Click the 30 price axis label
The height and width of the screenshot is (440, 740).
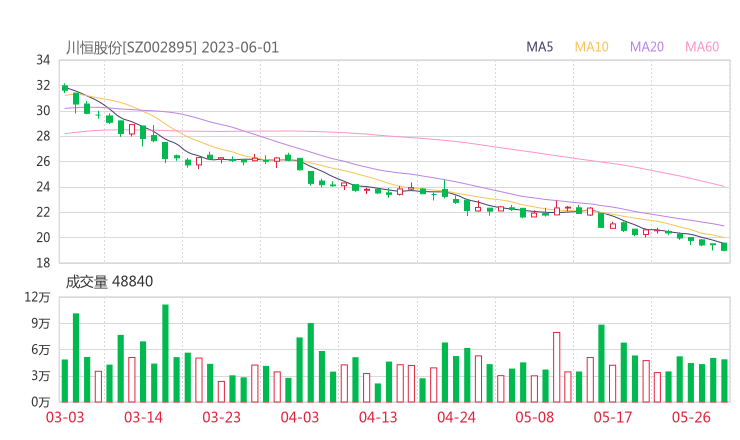point(43,110)
